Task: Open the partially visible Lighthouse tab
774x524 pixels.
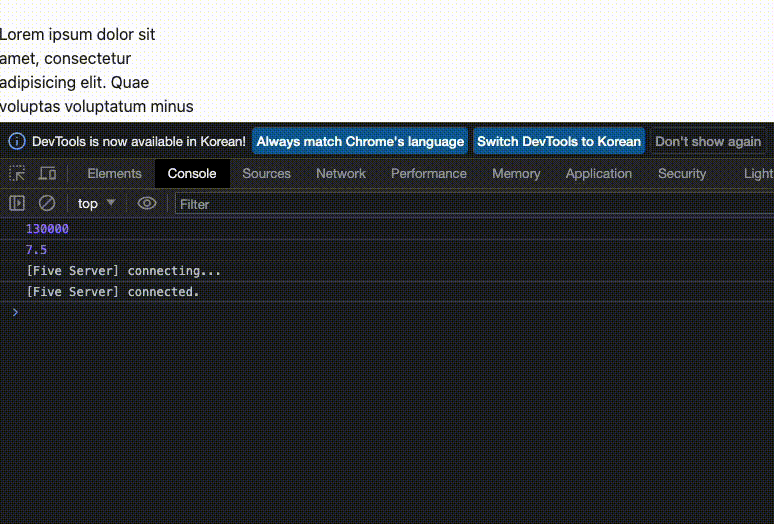Action: [758, 174]
